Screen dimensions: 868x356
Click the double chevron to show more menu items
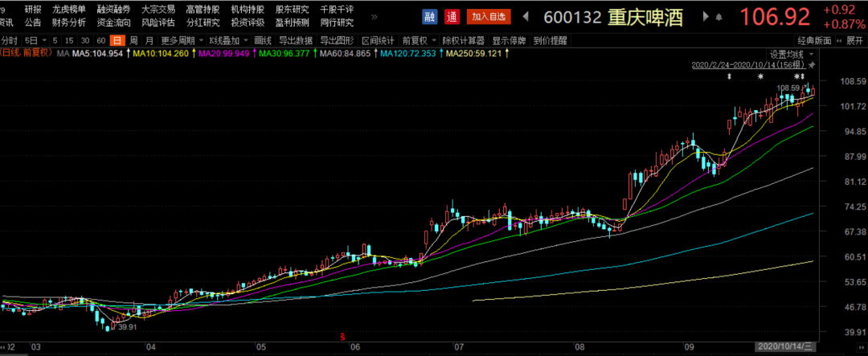375,17
